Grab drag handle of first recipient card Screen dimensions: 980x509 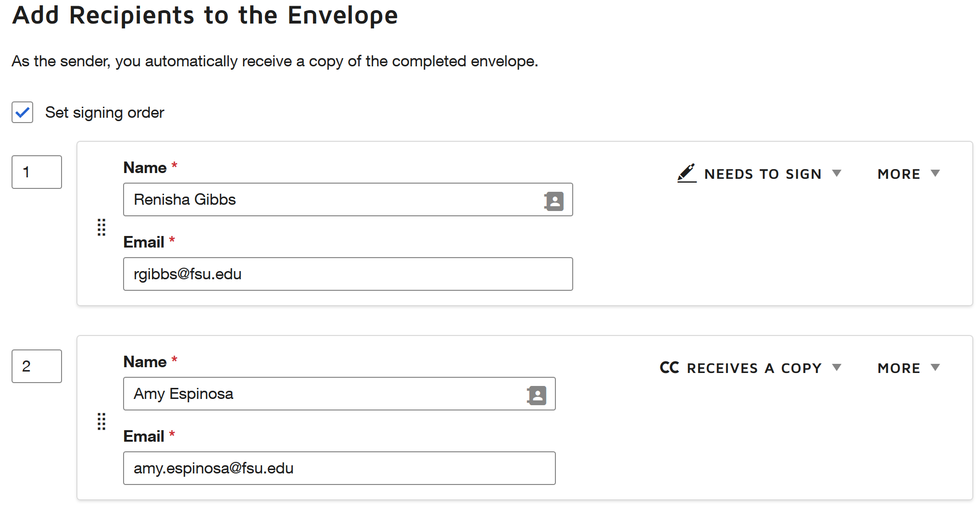pyautogui.click(x=101, y=227)
